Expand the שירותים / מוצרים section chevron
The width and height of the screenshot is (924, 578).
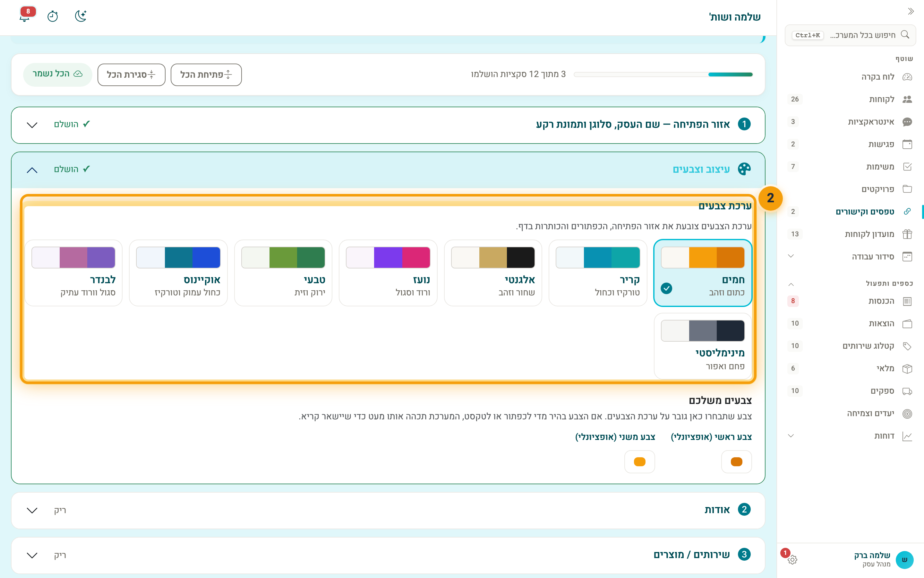coord(32,555)
